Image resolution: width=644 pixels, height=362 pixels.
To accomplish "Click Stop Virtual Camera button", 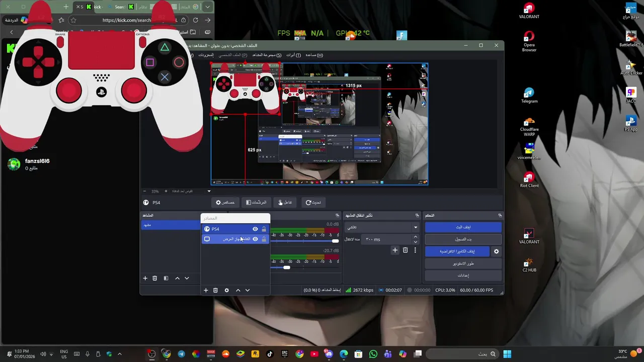I will click(x=457, y=251).
